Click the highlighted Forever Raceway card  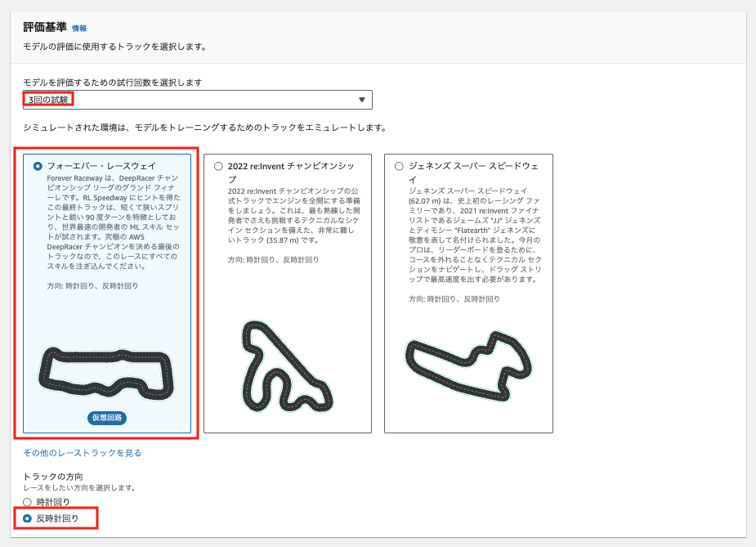(x=106, y=294)
